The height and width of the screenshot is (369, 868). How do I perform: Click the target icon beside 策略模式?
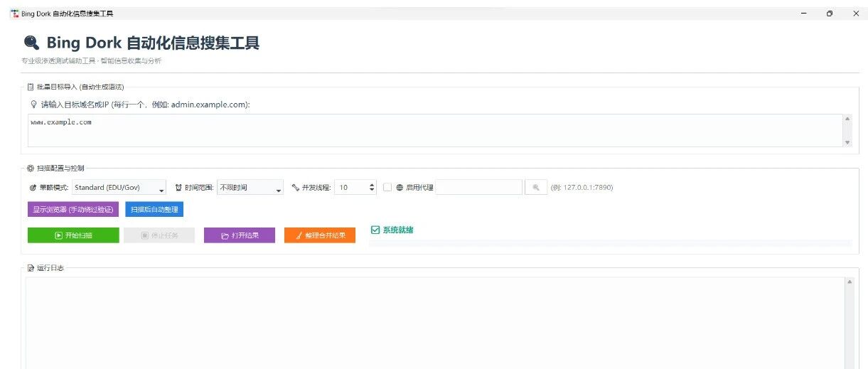(33, 188)
